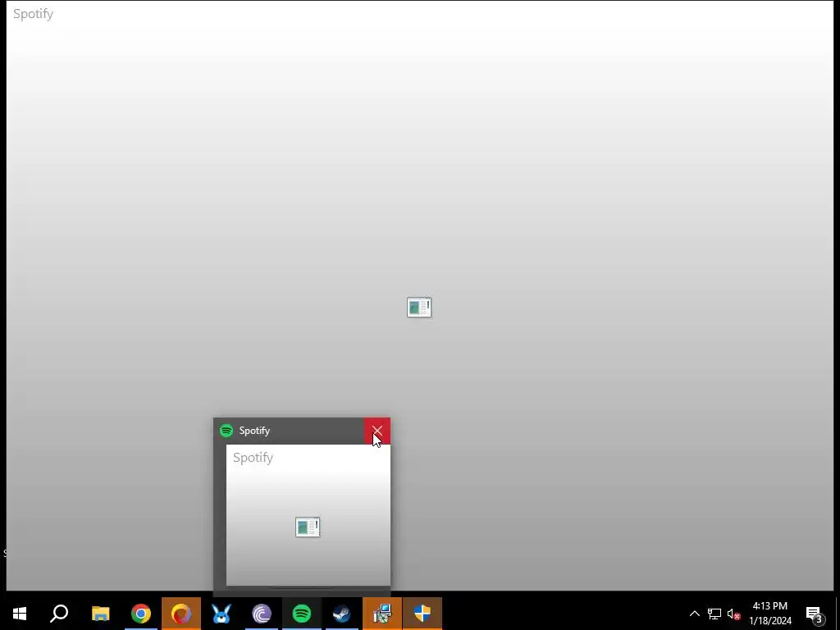
Task: Open the Action Center notifications icon
Action: (x=815, y=614)
